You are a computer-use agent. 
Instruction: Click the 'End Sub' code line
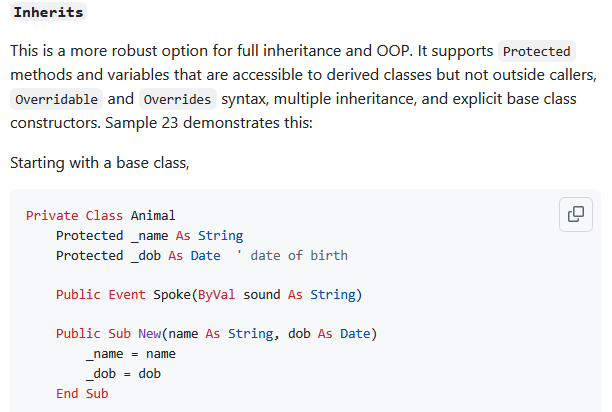pyautogui.click(x=82, y=393)
